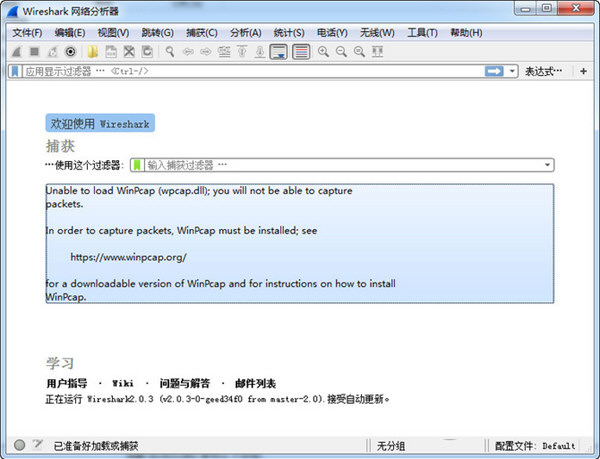This screenshot has height=459, width=600.
Task: Click the apply display filter arrow button
Action: pos(494,71)
